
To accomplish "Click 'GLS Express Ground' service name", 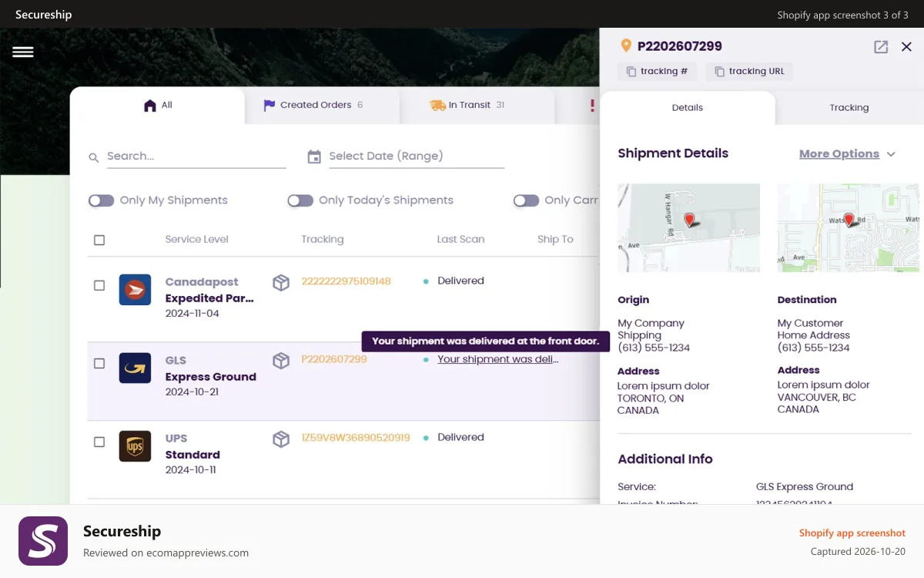I will click(210, 369).
